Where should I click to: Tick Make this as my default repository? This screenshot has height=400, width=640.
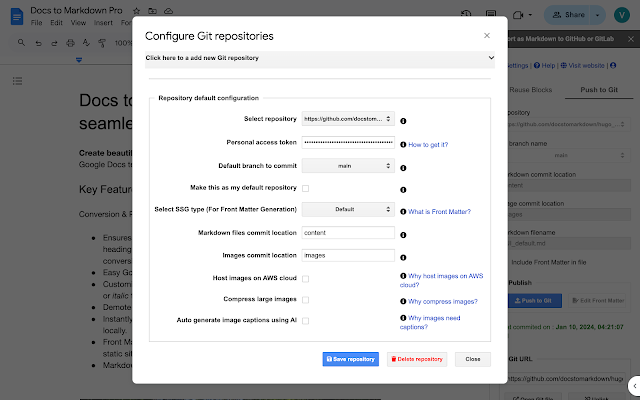tap(305, 188)
